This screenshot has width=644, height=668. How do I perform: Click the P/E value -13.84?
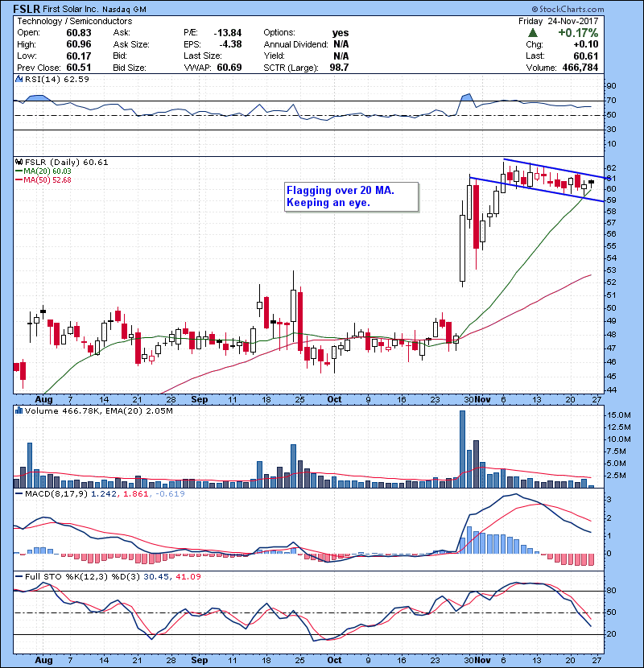(228, 33)
